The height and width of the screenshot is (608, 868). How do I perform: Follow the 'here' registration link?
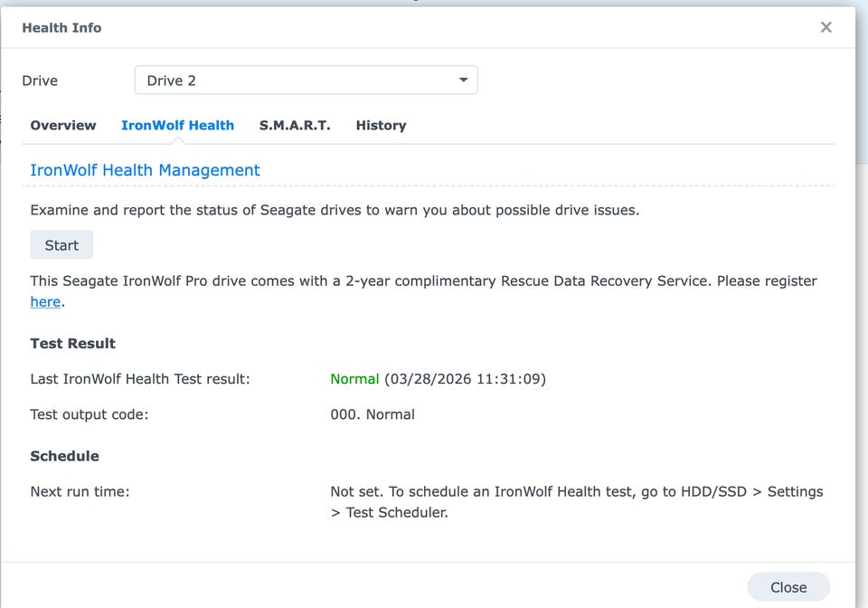click(x=45, y=302)
